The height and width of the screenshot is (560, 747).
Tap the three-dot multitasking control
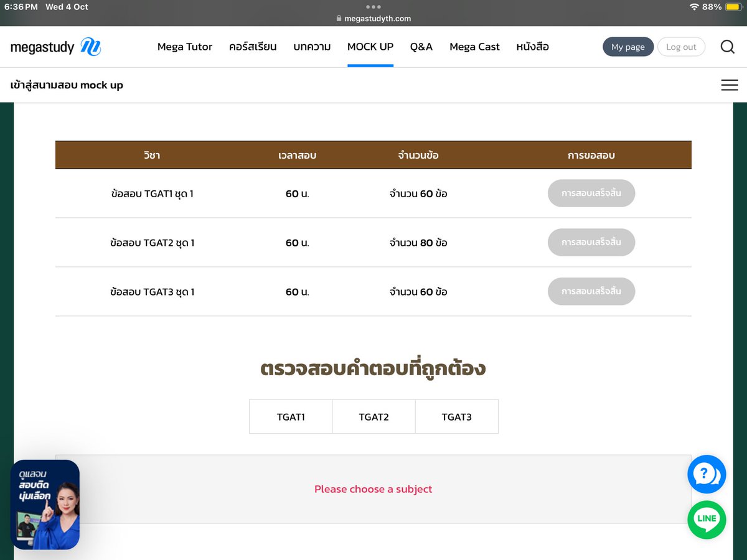click(374, 7)
